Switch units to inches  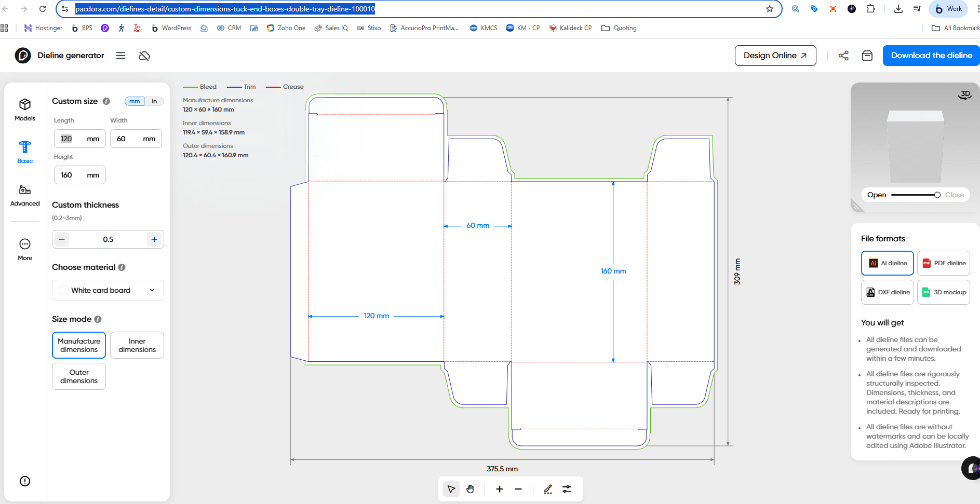point(154,101)
